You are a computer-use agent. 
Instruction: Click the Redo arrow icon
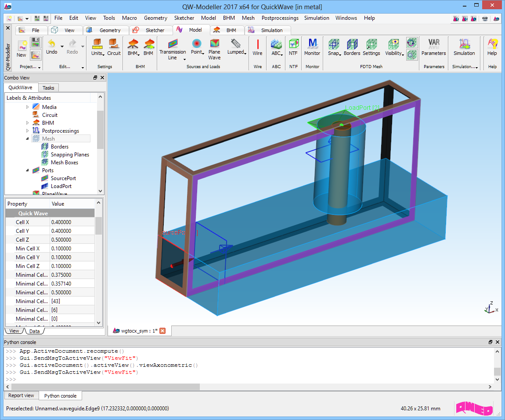click(72, 43)
